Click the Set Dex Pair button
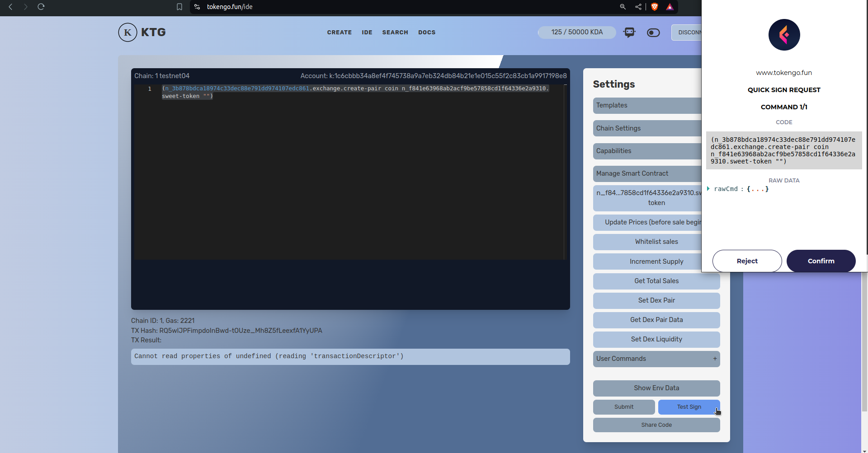The height and width of the screenshot is (453, 868). pos(656,300)
